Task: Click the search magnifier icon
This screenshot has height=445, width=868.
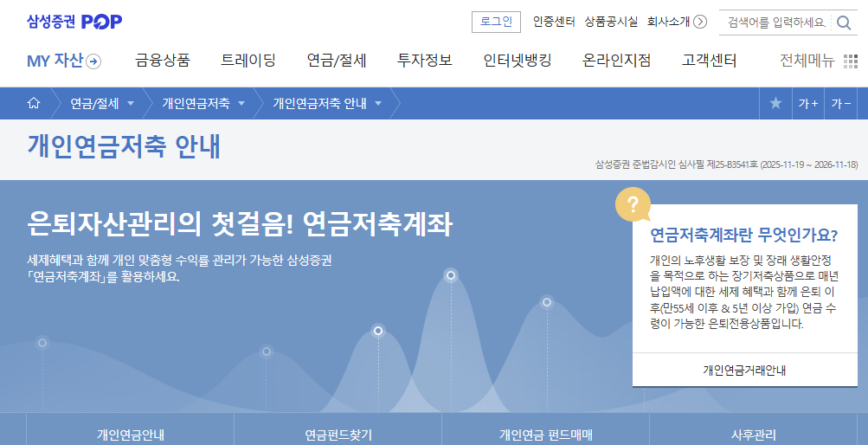Action: click(x=844, y=23)
